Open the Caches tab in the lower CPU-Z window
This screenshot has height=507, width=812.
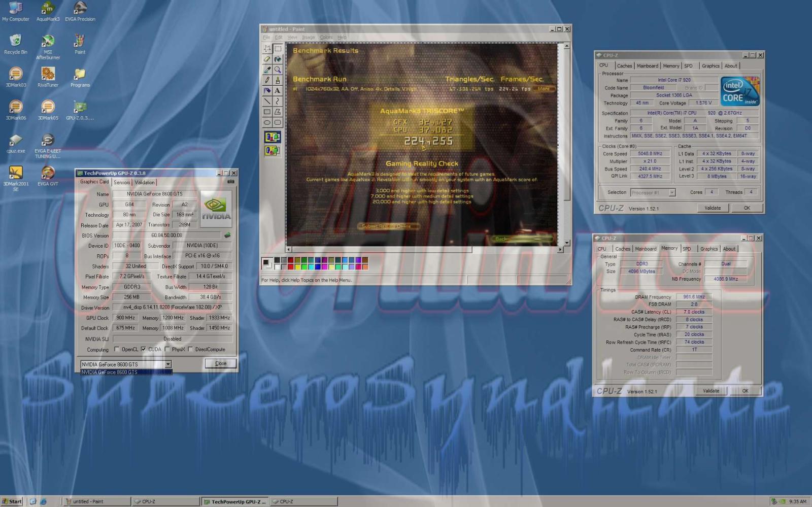tap(623, 249)
